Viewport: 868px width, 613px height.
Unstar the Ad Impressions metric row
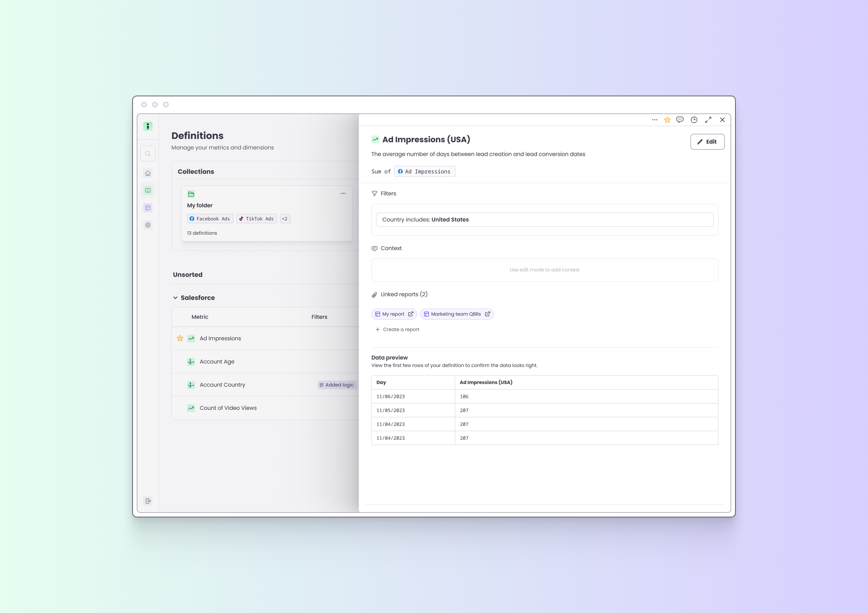coord(180,339)
